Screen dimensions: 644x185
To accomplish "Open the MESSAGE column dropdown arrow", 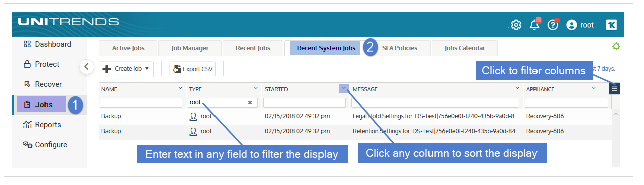I will (x=517, y=88).
